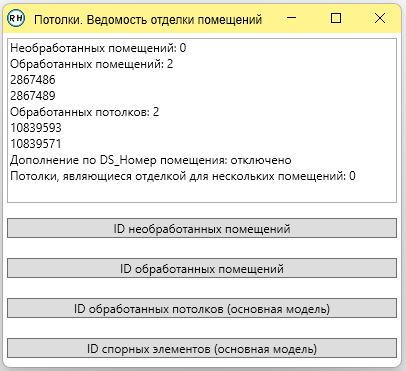Click "Необработанных помещений: 0" line
The image size is (406, 371).
pos(98,48)
